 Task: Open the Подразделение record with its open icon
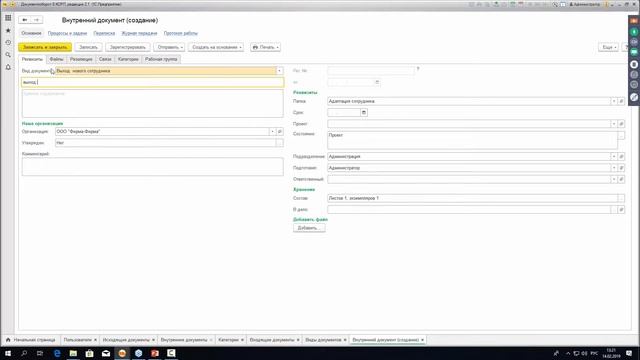coord(621,156)
